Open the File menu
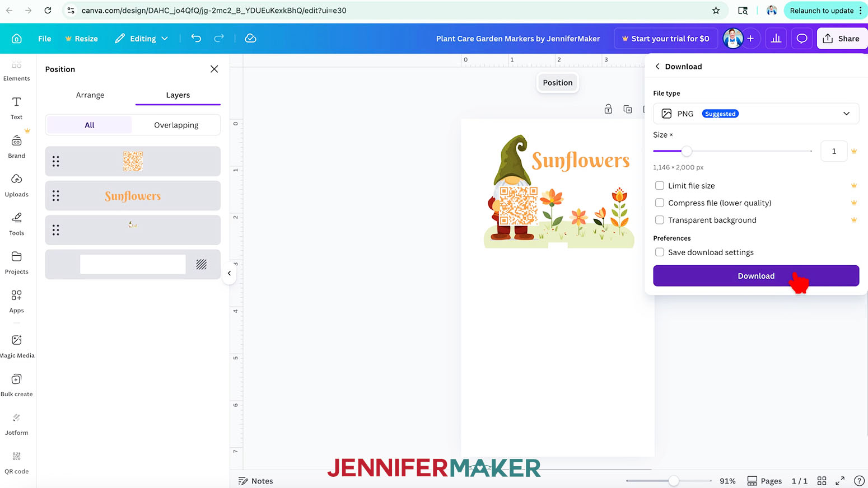Viewport: 868px width, 488px height. [45, 39]
